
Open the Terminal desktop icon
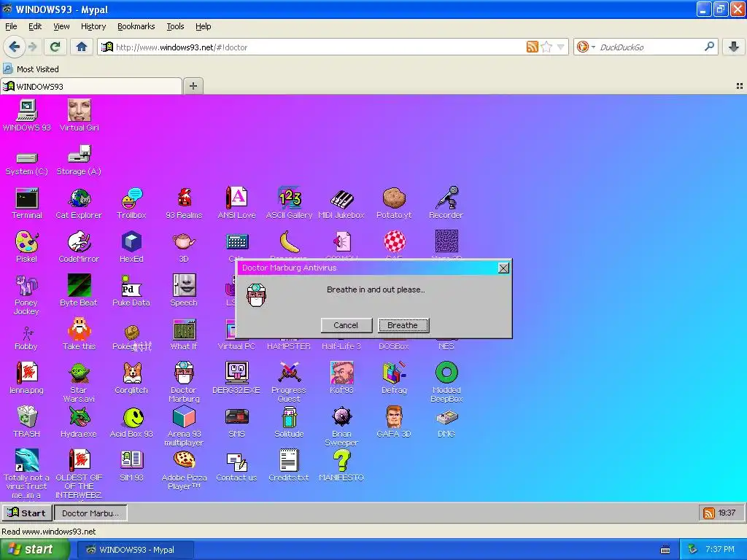pos(27,203)
